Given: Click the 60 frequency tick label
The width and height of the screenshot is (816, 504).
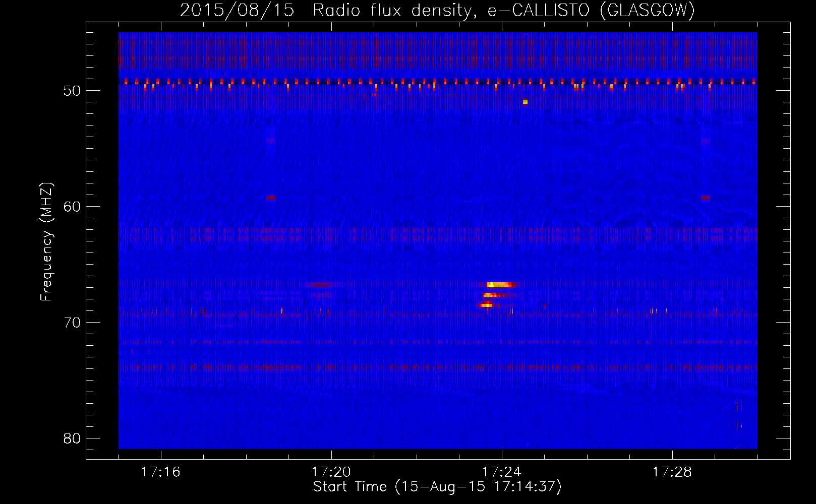Looking at the screenshot, I should pos(72,207).
